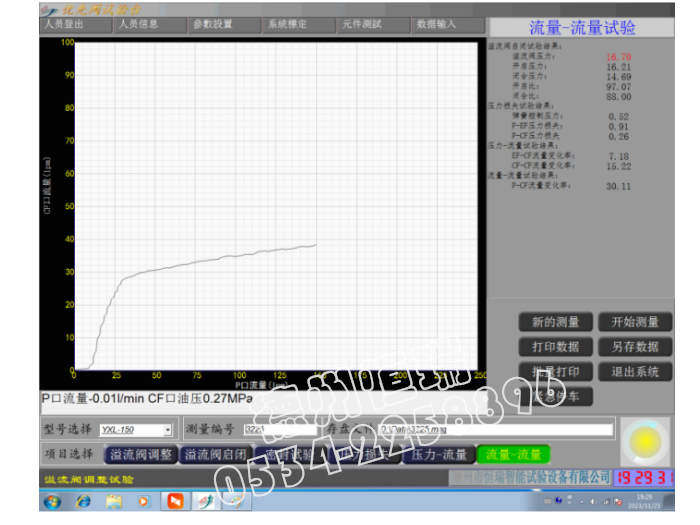This screenshot has height=525, width=700.
Task: Open the 人员信息 menu
Action: click(139, 23)
